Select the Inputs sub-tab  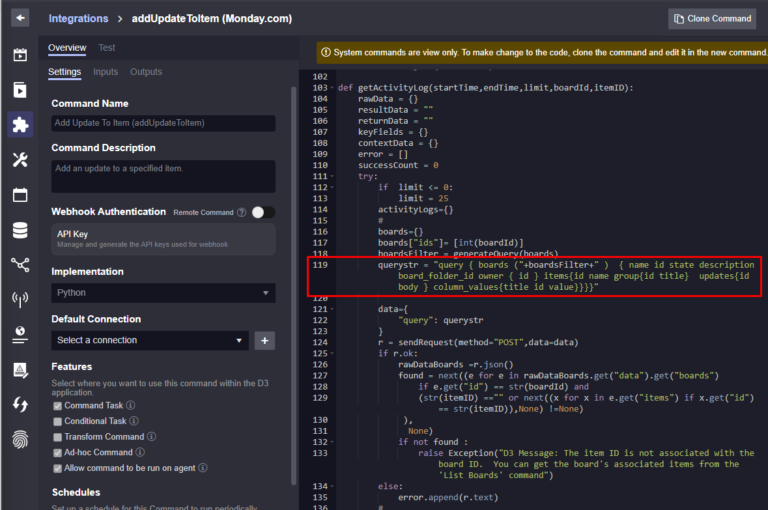tap(105, 72)
